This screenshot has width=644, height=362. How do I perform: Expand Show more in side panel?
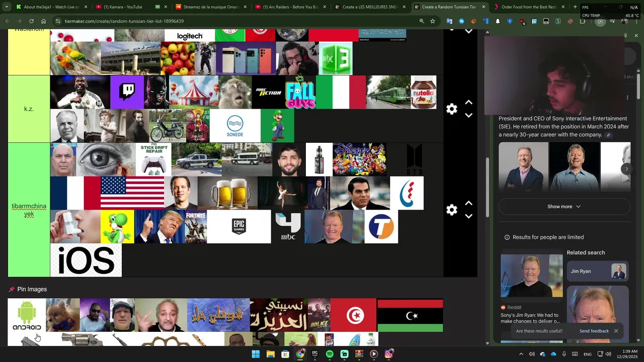tap(564, 207)
